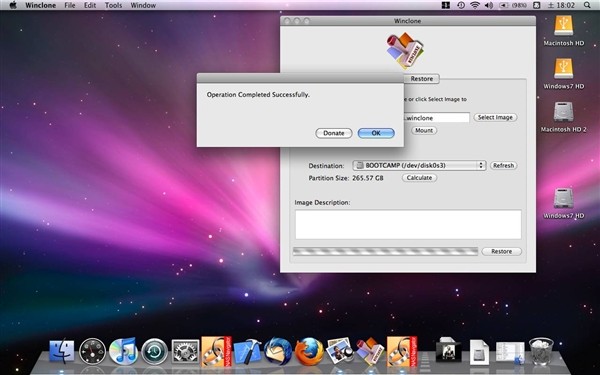Click the striped progress bar
This screenshot has width=600, height=375.
click(x=385, y=251)
